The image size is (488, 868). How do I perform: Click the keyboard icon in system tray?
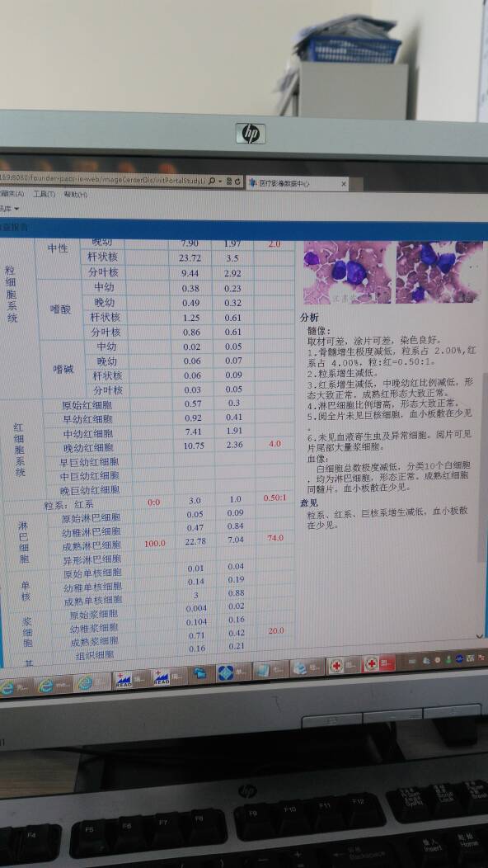tap(412, 660)
